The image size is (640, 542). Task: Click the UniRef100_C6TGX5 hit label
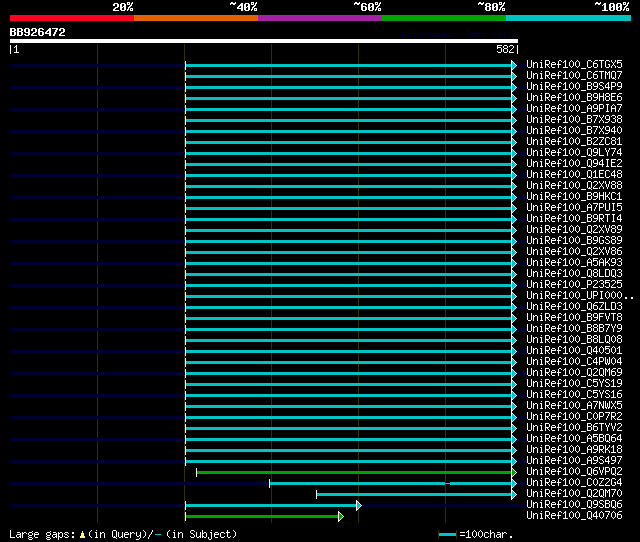pos(574,64)
